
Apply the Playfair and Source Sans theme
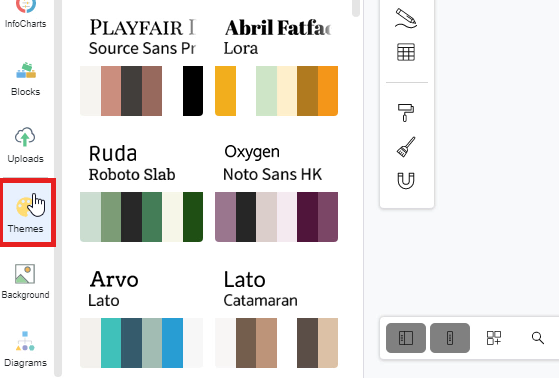point(142,66)
